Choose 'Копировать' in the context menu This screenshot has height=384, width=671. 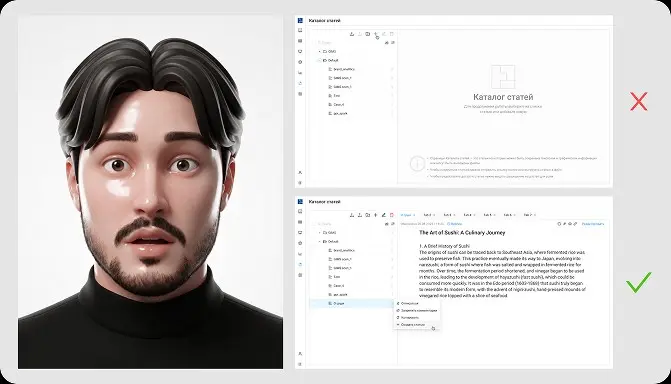pos(416,318)
